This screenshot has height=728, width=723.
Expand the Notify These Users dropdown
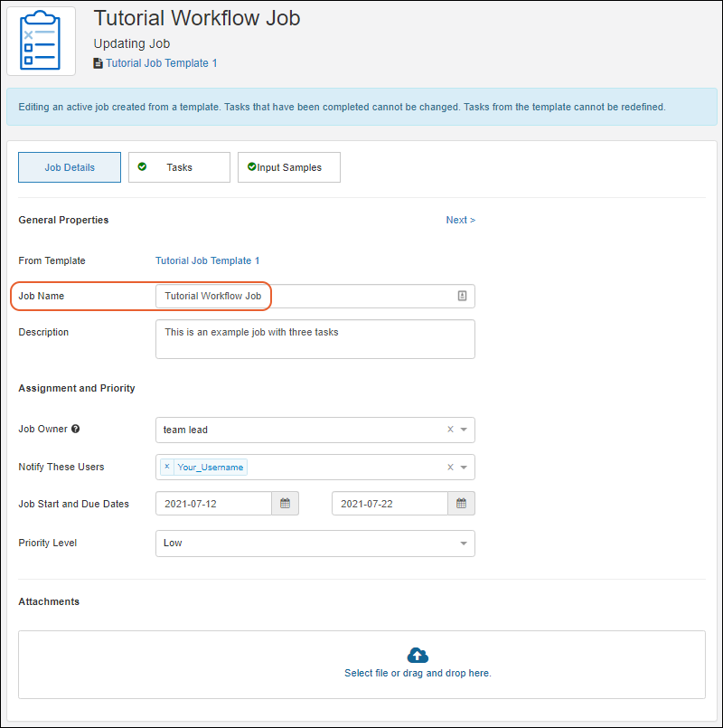464,467
